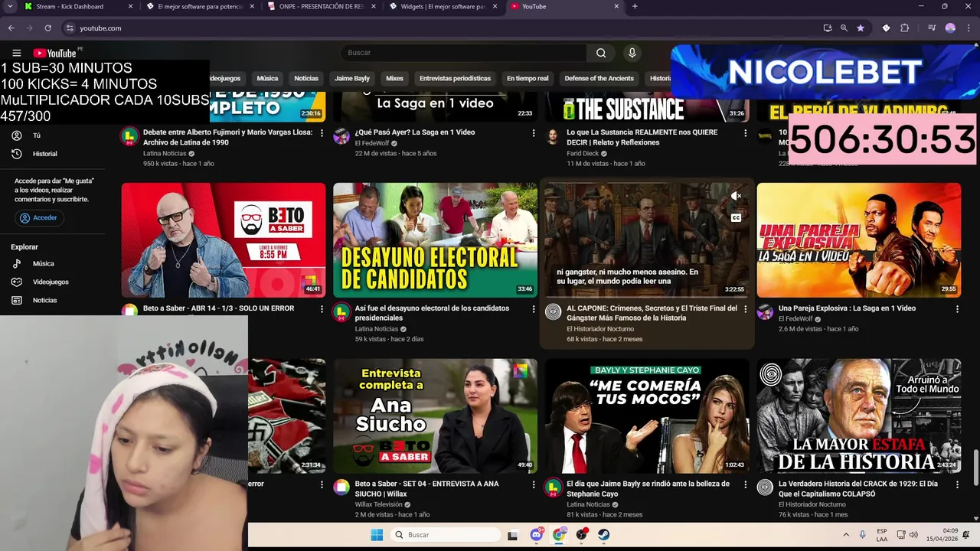Open options menu for Jaime Bayly Stephanie Cayo video
This screenshot has height=551, width=980.
click(745, 485)
